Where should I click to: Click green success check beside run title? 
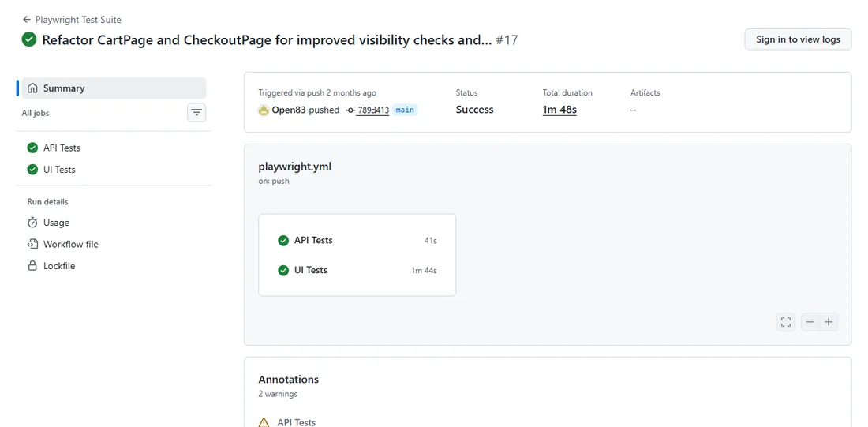pyautogui.click(x=28, y=40)
